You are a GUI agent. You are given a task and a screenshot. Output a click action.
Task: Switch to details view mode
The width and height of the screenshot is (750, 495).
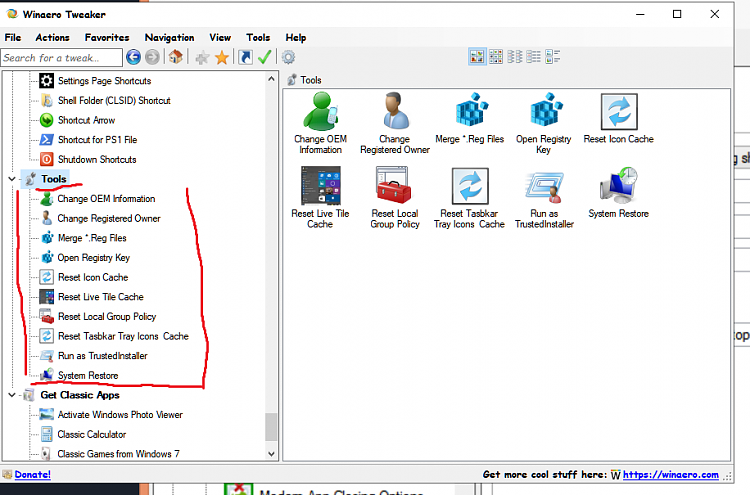(552, 56)
